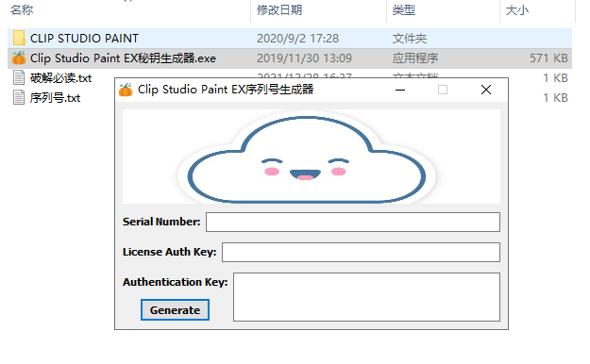
Task: Select the CLIP STUDIO PAINT folder name
Action: pyautogui.click(x=84, y=38)
